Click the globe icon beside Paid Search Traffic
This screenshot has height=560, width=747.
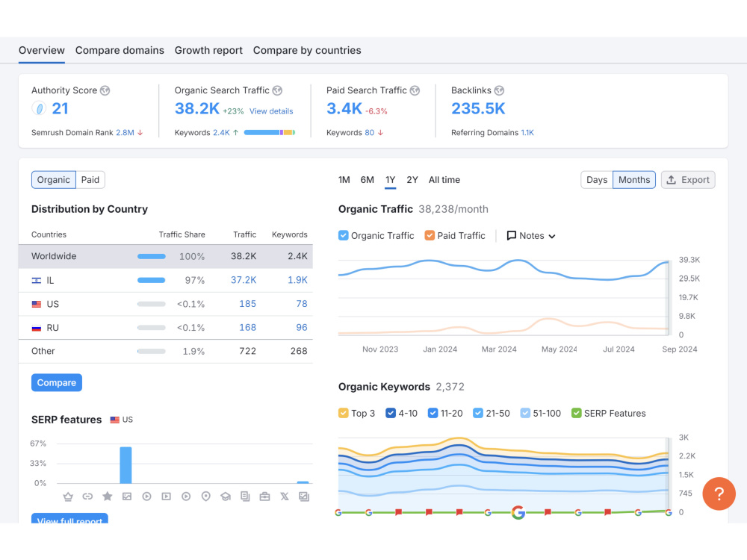pos(415,90)
